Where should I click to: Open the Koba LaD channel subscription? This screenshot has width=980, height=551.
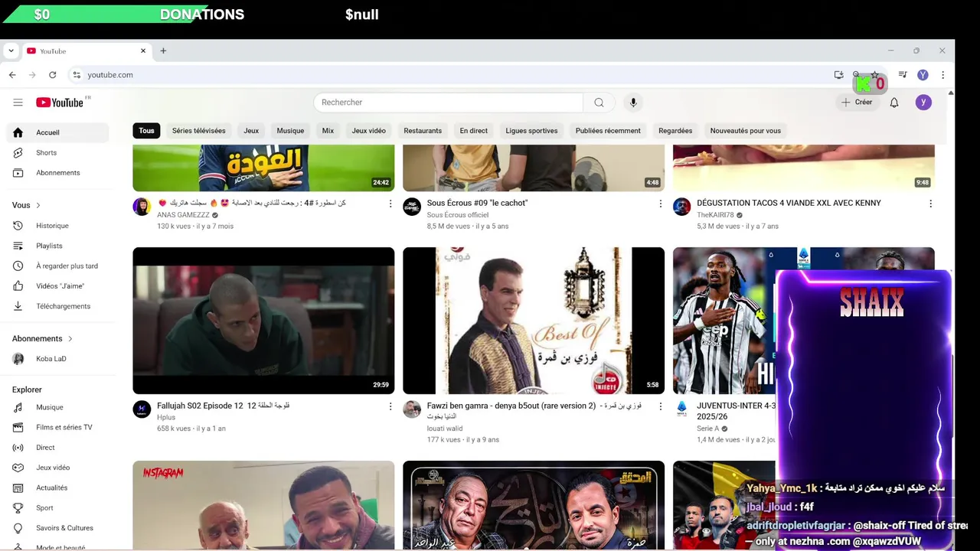pyautogui.click(x=58, y=359)
